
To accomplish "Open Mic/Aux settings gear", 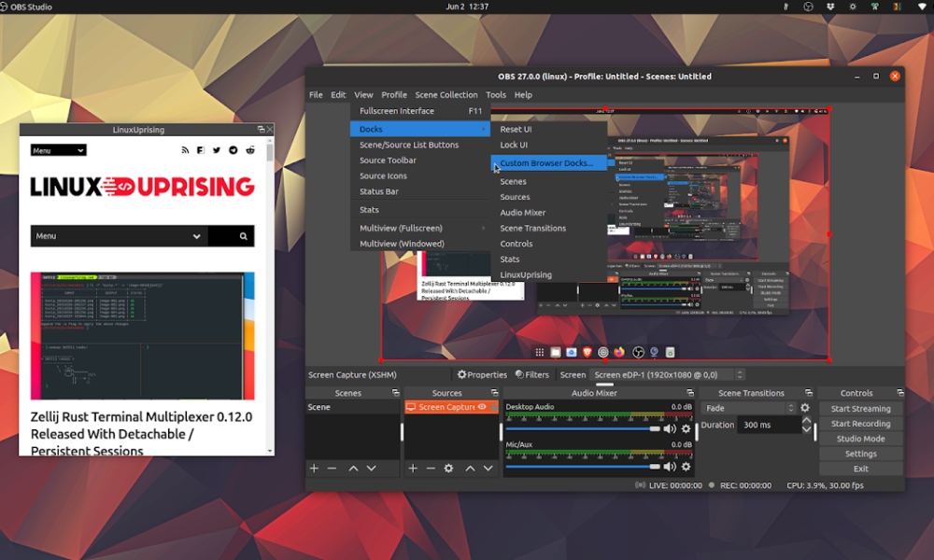I will click(x=686, y=467).
